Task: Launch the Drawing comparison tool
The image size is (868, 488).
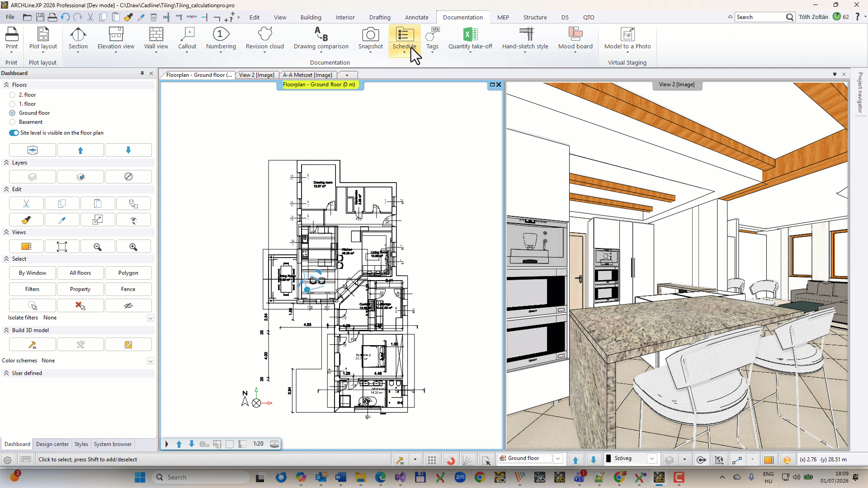Action: tap(321, 39)
